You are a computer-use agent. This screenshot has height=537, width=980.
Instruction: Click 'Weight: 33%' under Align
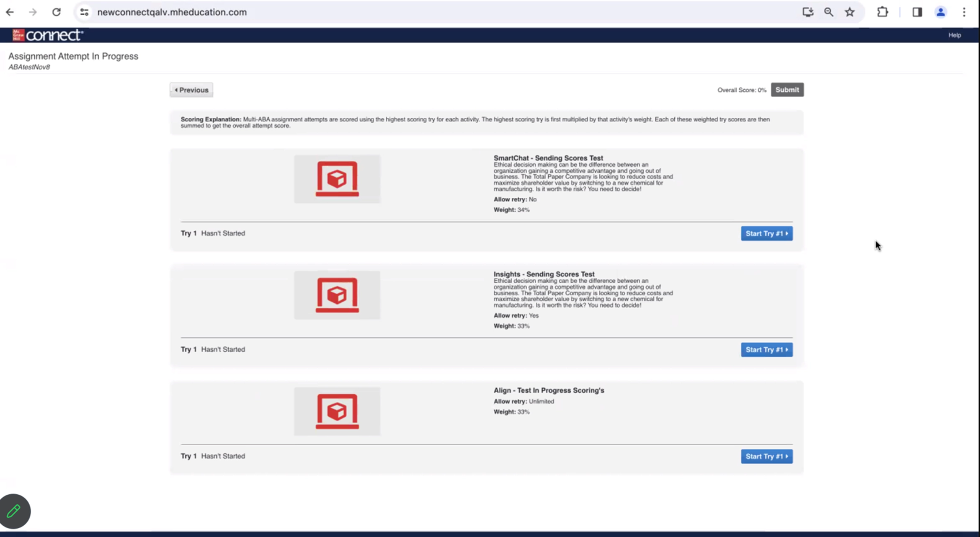point(511,412)
